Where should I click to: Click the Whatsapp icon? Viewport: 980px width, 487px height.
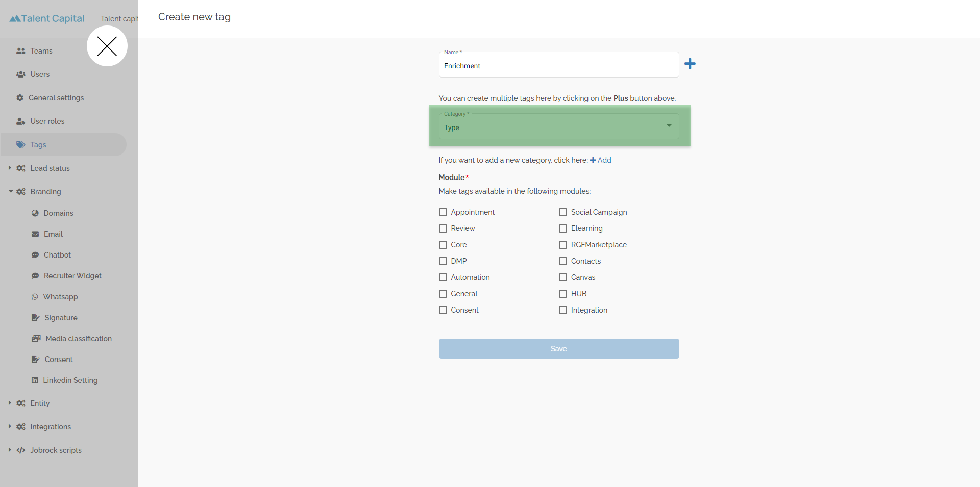(x=35, y=297)
